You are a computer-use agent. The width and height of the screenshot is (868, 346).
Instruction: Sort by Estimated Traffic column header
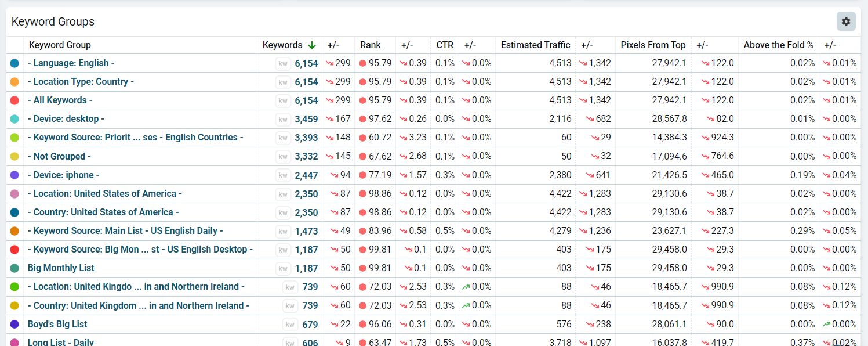[x=536, y=45]
